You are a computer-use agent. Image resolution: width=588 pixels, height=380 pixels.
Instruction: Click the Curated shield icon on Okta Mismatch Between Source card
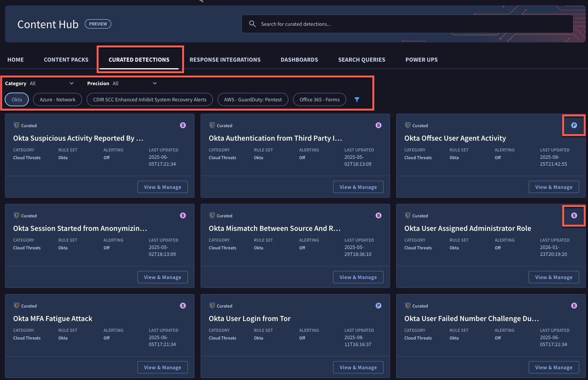coord(212,215)
